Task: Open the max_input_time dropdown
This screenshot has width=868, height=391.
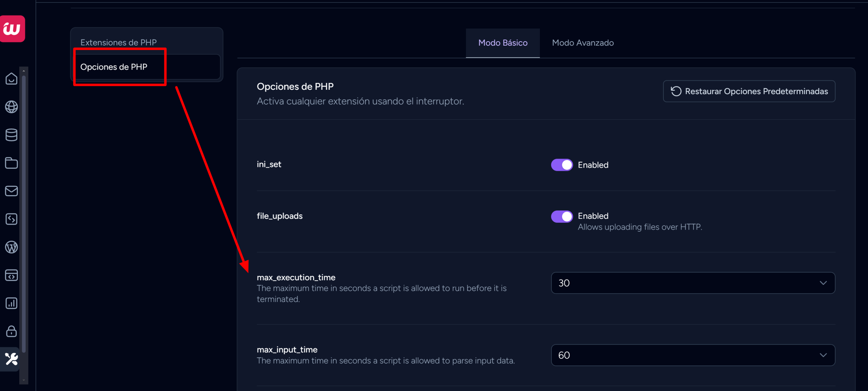Action: pyautogui.click(x=692, y=355)
